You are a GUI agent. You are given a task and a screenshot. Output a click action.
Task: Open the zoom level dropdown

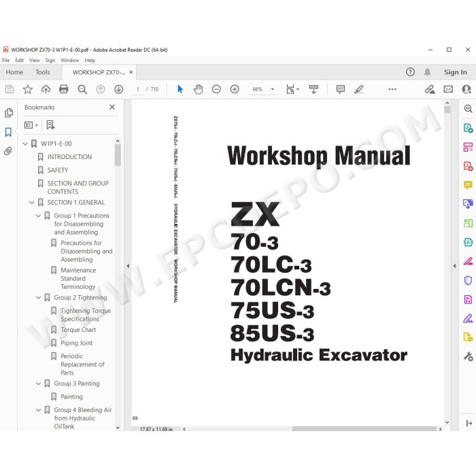click(272, 89)
